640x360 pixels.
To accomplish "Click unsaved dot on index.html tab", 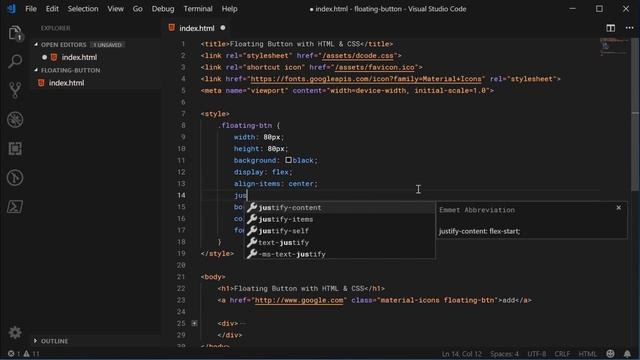I will pos(223,28).
